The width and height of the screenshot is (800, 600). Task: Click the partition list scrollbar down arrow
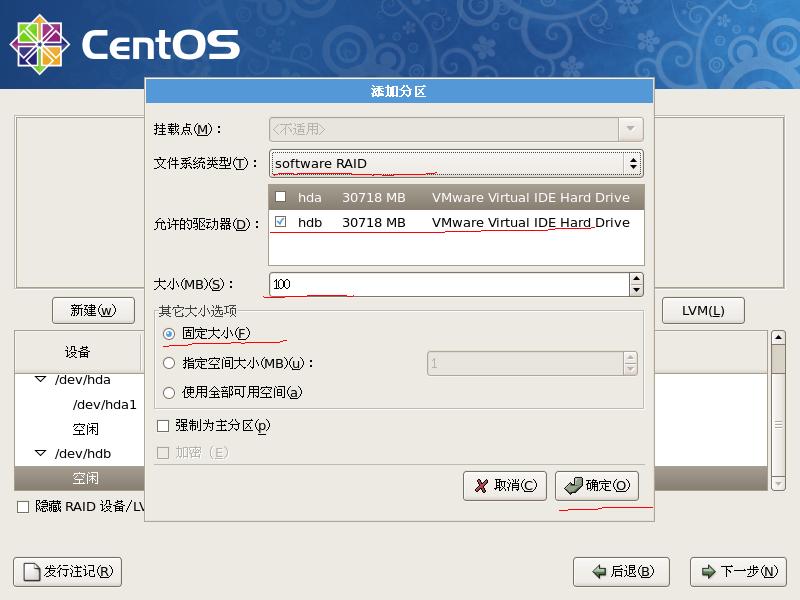click(778, 483)
